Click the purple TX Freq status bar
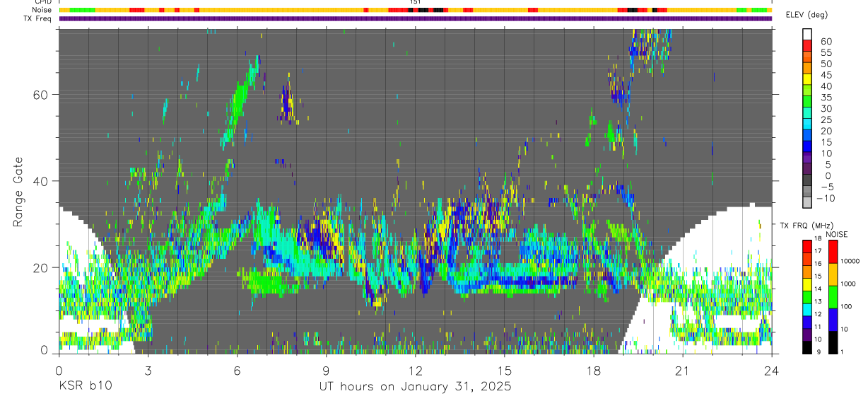Viewport: 868px width, 401px height. point(416,18)
